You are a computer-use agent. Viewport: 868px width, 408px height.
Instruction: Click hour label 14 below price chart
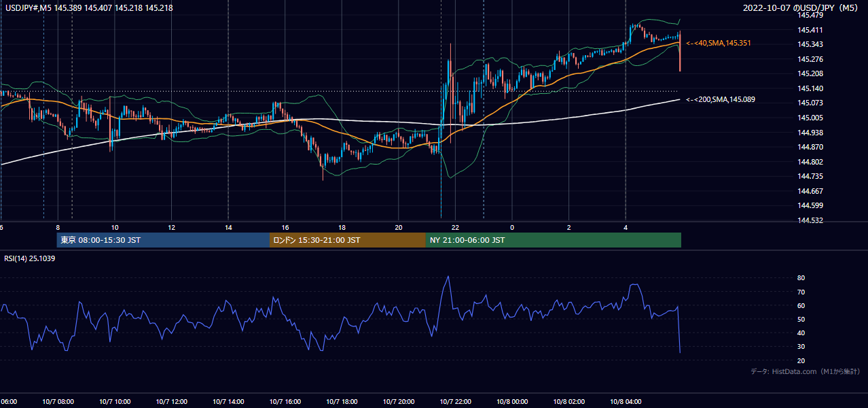[x=228, y=227]
